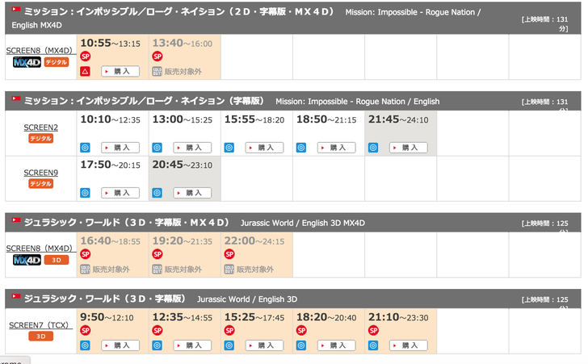Click the blue seat icon for 10:10 showing
This screenshot has width=588, height=364.
[x=85, y=148]
